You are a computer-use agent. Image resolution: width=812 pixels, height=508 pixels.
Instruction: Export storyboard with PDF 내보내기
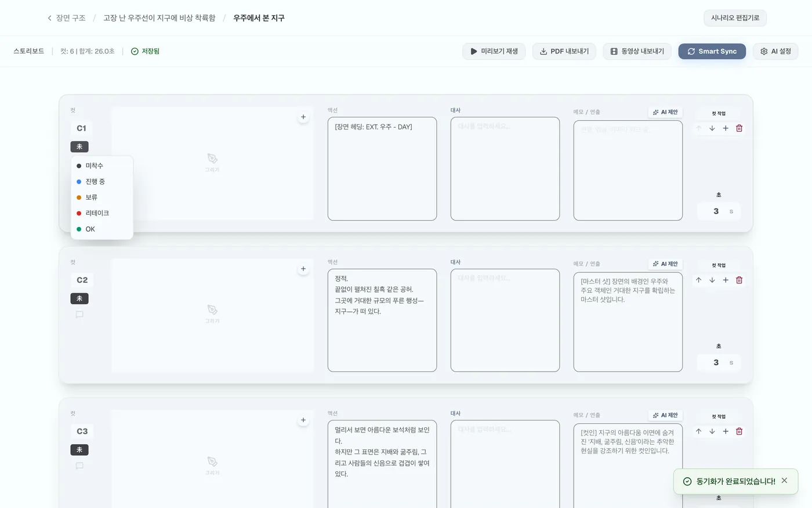(564, 51)
